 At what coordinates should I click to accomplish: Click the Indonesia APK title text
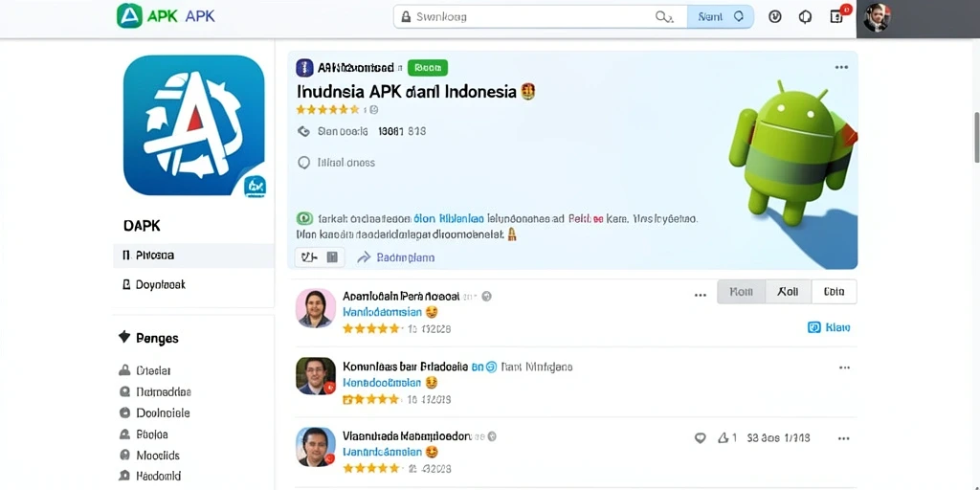click(x=407, y=92)
